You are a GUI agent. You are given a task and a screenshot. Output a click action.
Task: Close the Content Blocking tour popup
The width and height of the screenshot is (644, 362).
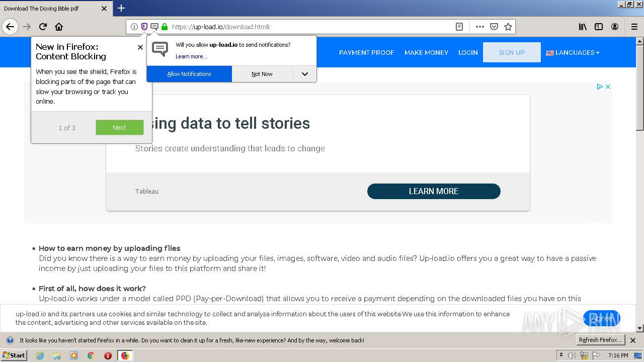pyautogui.click(x=140, y=47)
